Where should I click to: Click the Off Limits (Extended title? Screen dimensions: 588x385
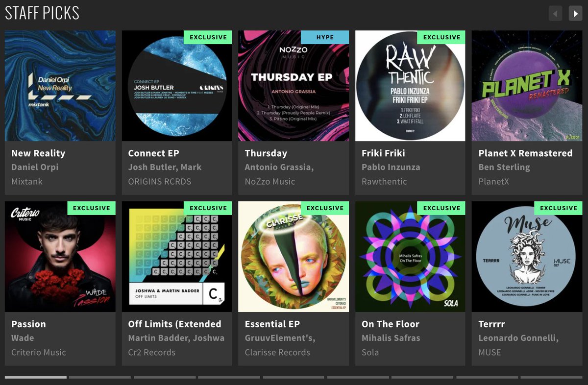point(174,324)
